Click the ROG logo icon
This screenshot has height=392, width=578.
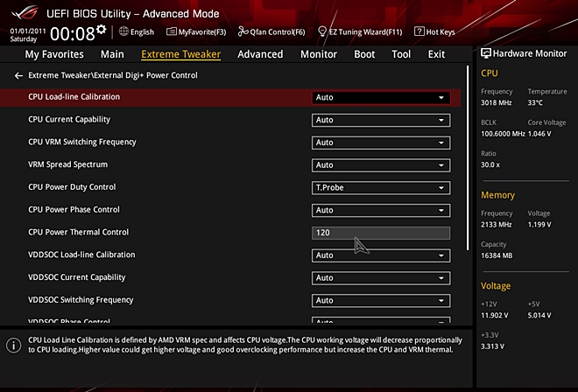click(25, 13)
